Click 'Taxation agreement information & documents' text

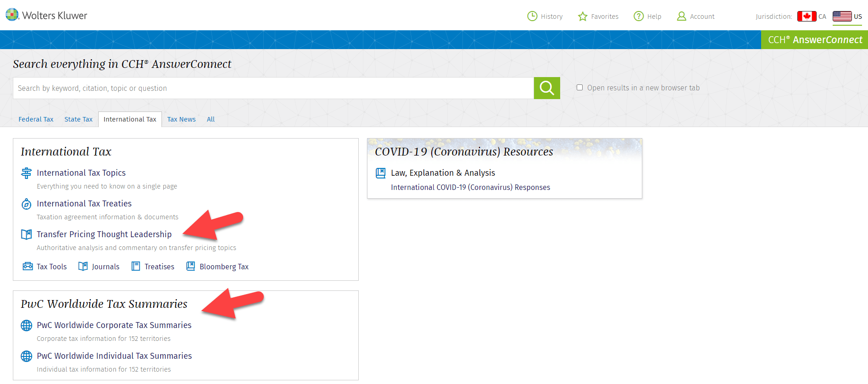(107, 217)
